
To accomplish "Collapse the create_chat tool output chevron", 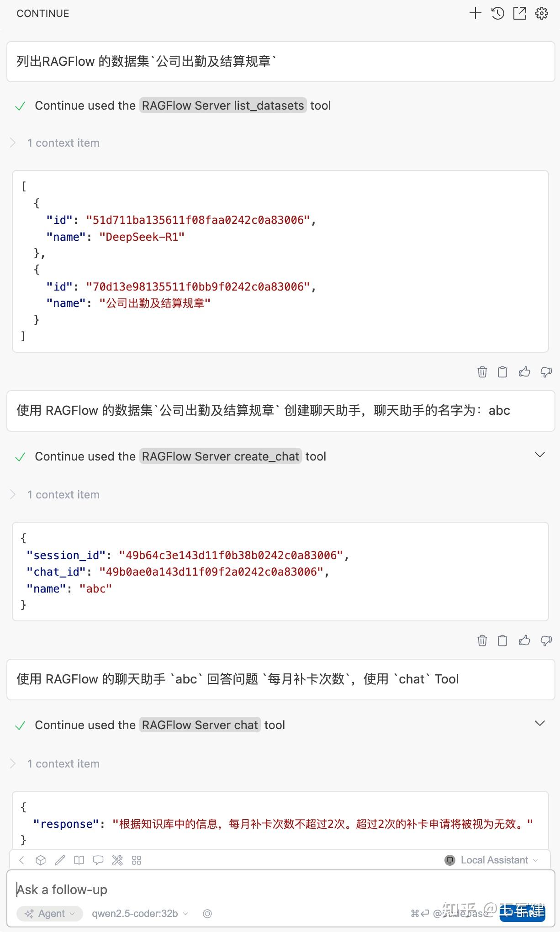I will tap(539, 455).
